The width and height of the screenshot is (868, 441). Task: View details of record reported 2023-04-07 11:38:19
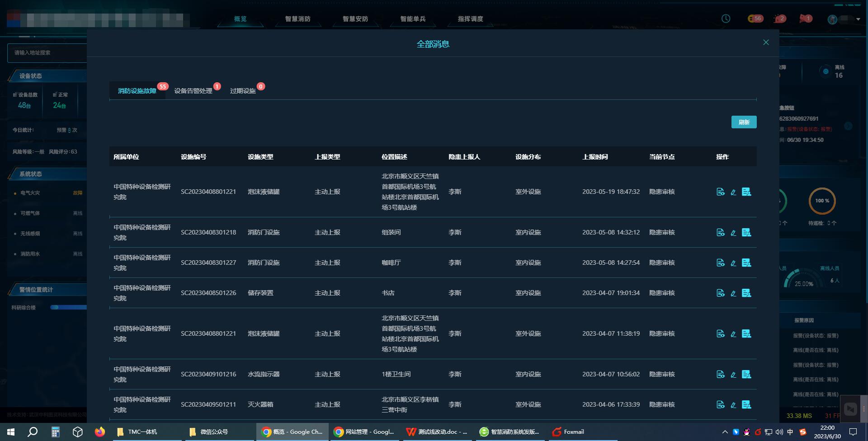[x=721, y=334]
